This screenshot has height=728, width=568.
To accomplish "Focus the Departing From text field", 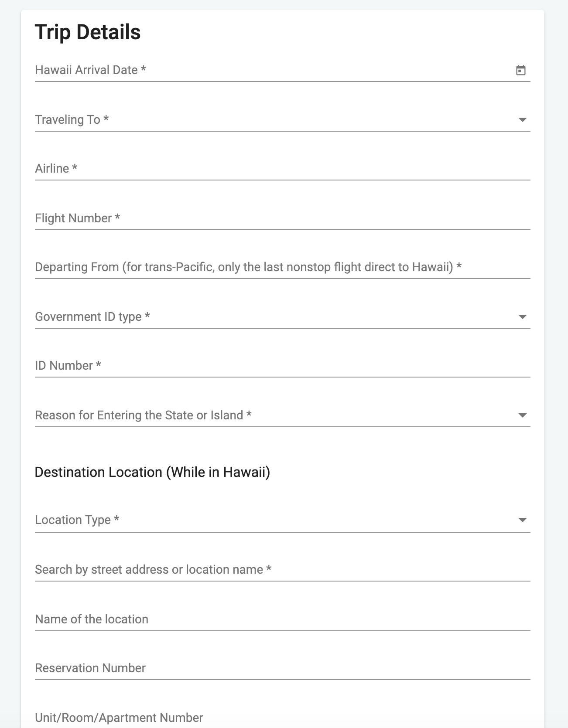I will (282, 267).
